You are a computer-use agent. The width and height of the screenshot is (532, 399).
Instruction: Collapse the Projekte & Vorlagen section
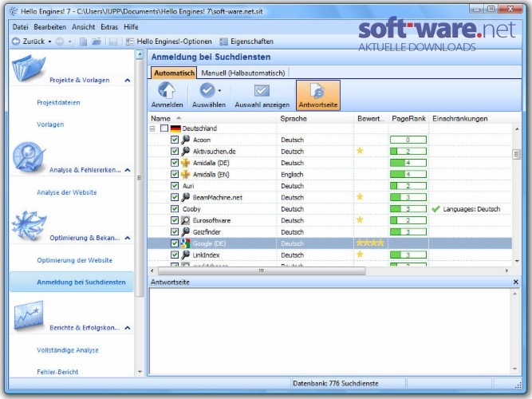[x=128, y=81]
